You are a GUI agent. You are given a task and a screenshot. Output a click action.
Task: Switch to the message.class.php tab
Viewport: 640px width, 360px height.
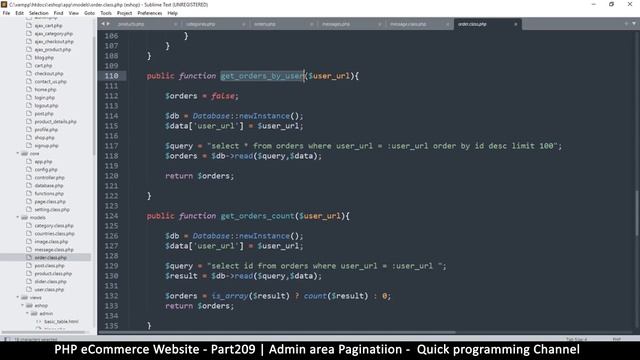click(408, 24)
